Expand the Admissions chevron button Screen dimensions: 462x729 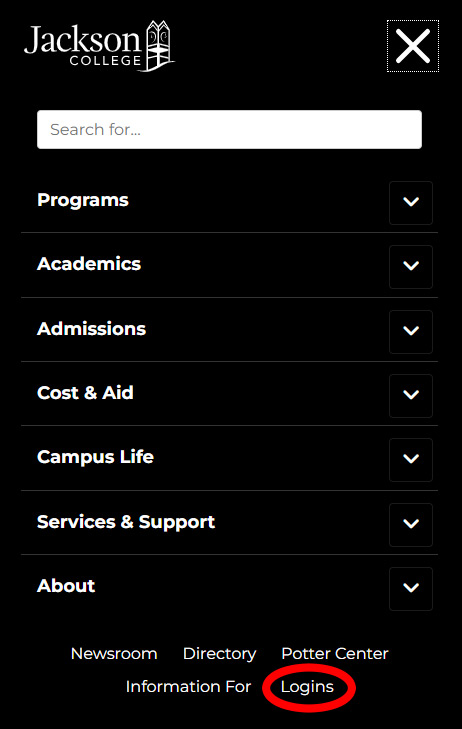pyautogui.click(x=411, y=332)
